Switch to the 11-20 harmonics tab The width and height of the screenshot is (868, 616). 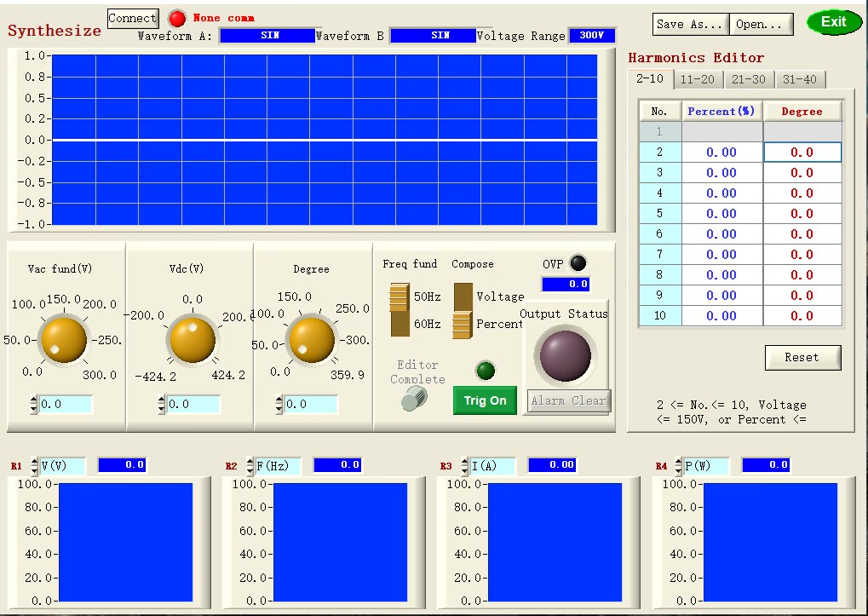click(698, 80)
